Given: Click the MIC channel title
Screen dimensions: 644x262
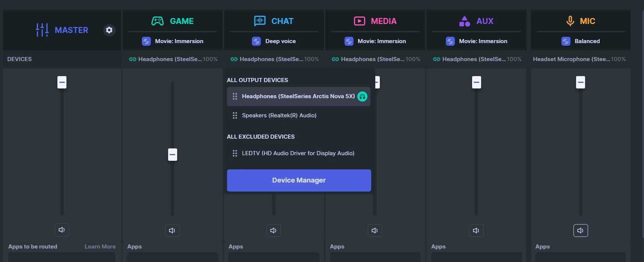Looking at the screenshot, I should pos(587,21).
